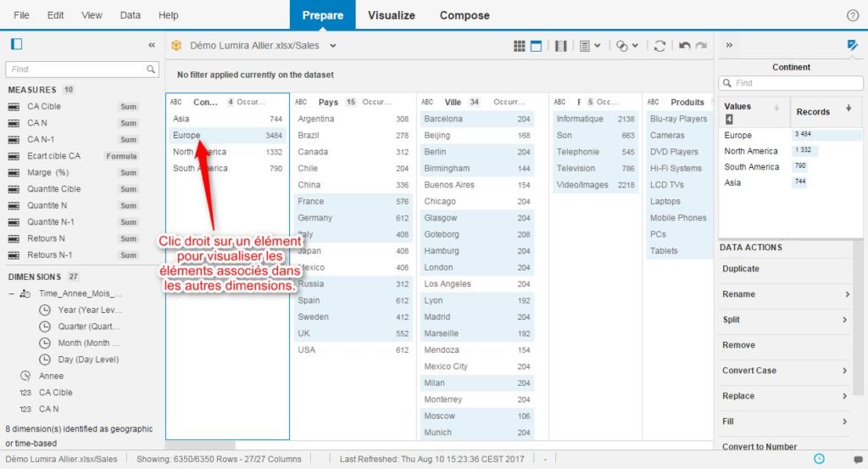Switch to the Visualize tab
The width and height of the screenshot is (868, 469).
pyautogui.click(x=391, y=15)
